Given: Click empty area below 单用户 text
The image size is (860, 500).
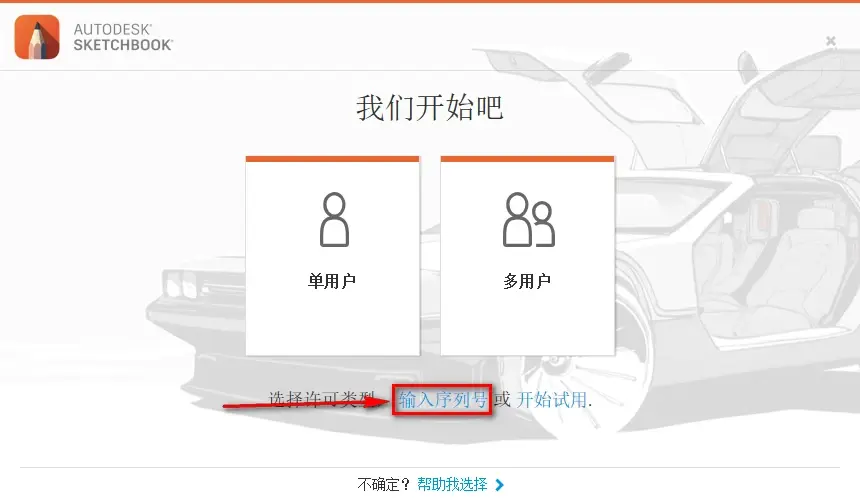Looking at the screenshot, I should point(332,323).
